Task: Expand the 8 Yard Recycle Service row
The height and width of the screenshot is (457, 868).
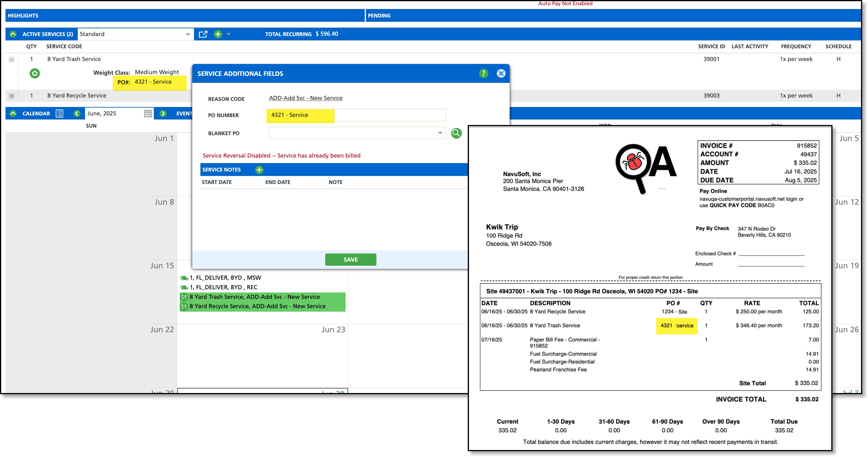Action: pyautogui.click(x=11, y=96)
